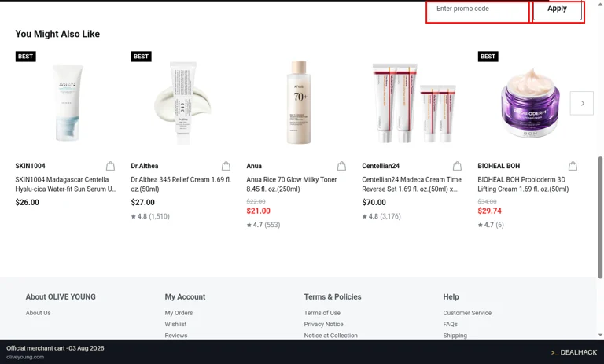
Task: Open Centellian24 Madeca Cream Time Reverse title
Action: click(x=411, y=184)
